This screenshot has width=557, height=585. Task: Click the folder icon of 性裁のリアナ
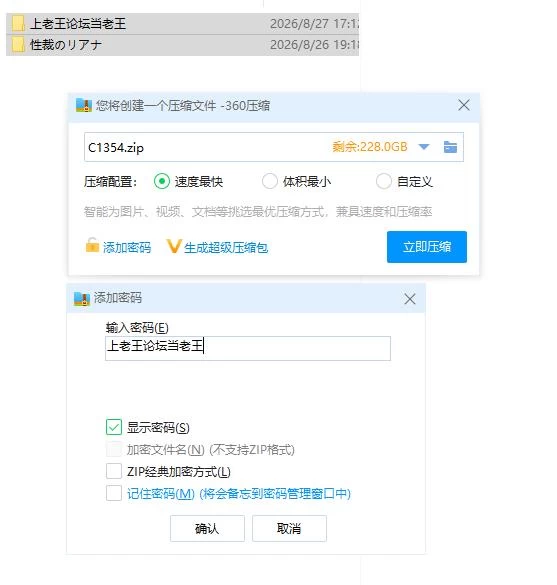18,45
